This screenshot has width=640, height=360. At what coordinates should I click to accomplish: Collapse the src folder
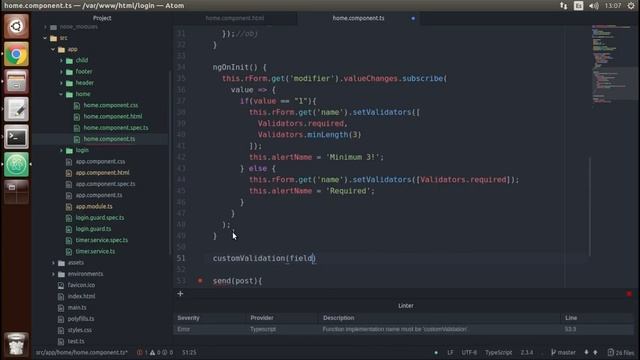click(45, 38)
